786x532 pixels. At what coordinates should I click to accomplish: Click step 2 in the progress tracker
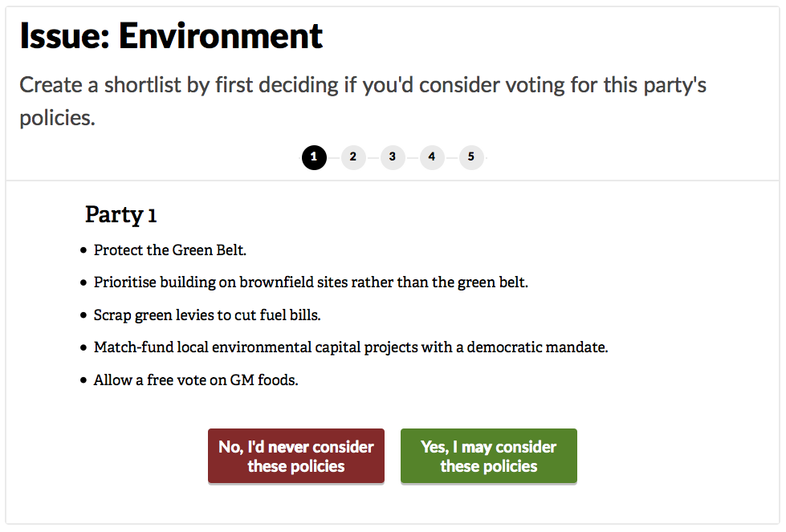(x=353, y=157)
